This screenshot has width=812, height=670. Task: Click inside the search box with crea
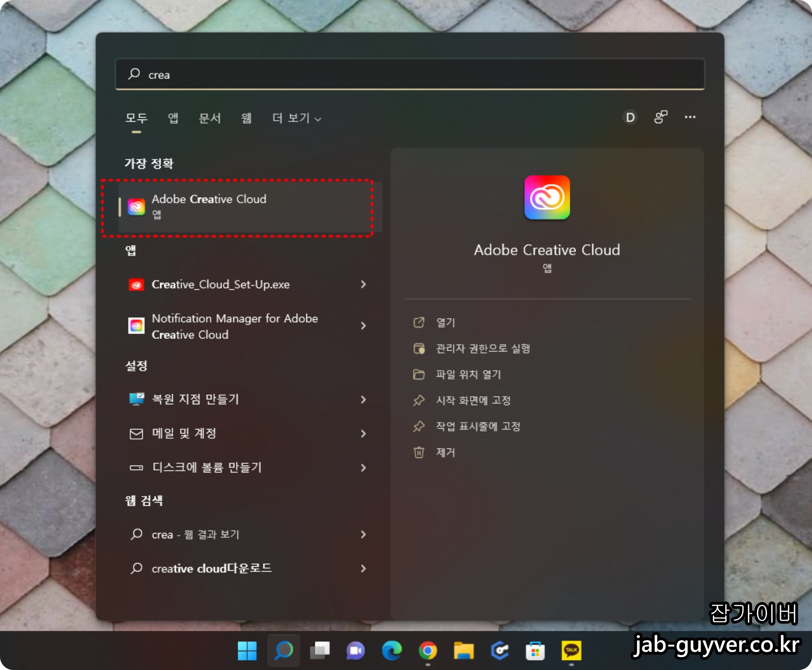[x=410, y=74]
